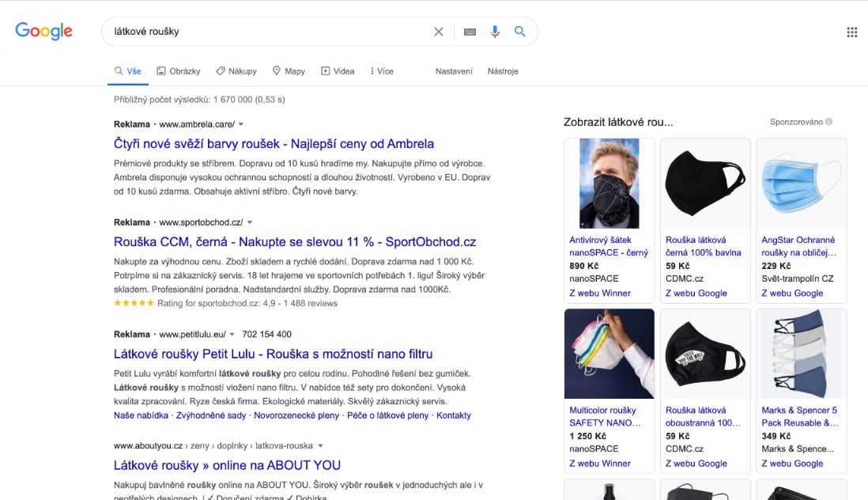
Task: Expand the arrow next to www.sportobchod.cz
Action: click(x=250, y=222)
